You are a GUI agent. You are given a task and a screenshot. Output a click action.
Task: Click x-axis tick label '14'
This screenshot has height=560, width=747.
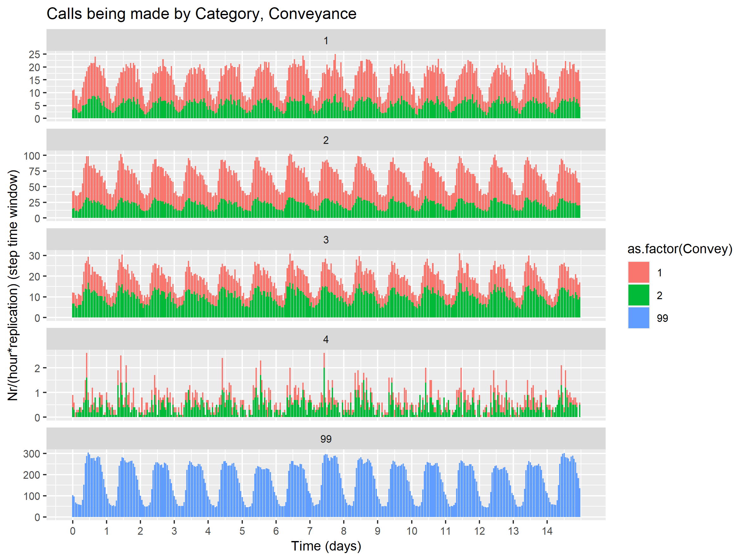(x=547, y=531)
